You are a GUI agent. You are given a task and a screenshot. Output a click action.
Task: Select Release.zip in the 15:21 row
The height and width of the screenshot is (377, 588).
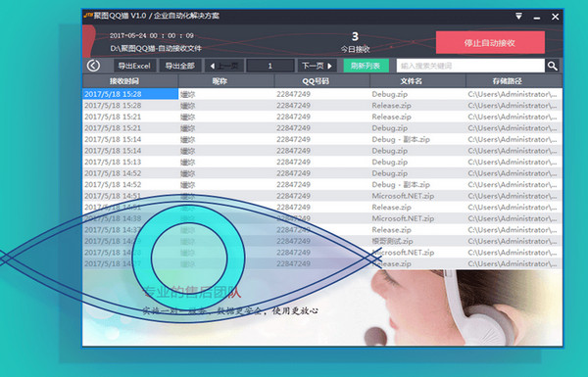(x=391, y=117)
